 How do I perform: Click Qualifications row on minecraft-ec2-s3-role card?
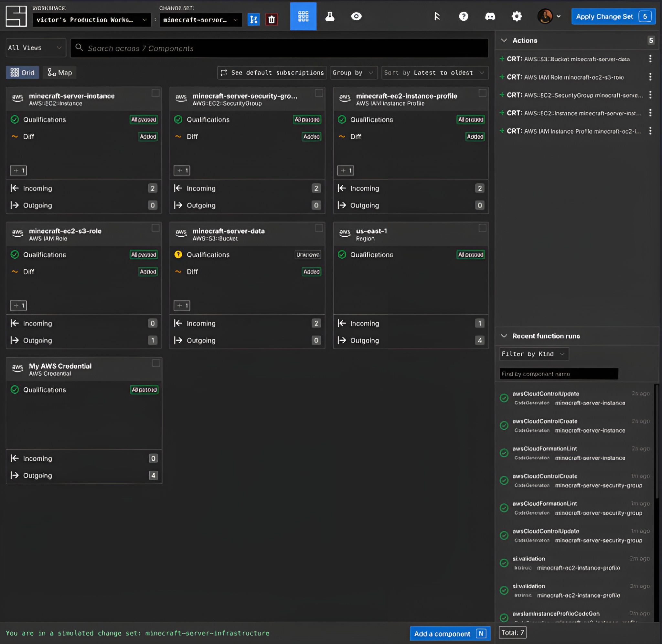point(83,255)
